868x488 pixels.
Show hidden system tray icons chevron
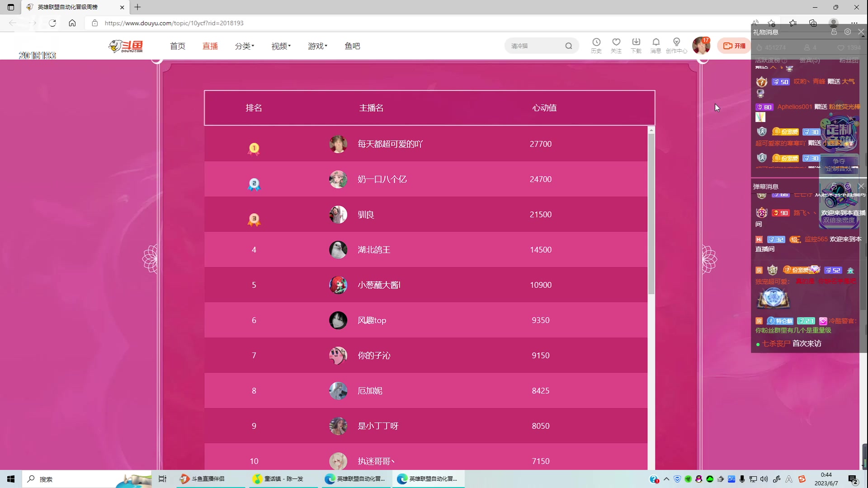click(666, 479)
